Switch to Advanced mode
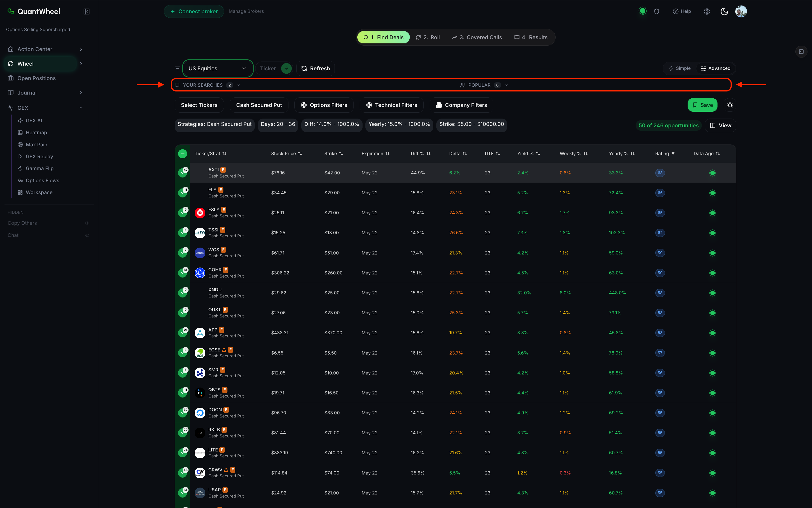Screen dimensions: 812x508 [x=716, y=68]
